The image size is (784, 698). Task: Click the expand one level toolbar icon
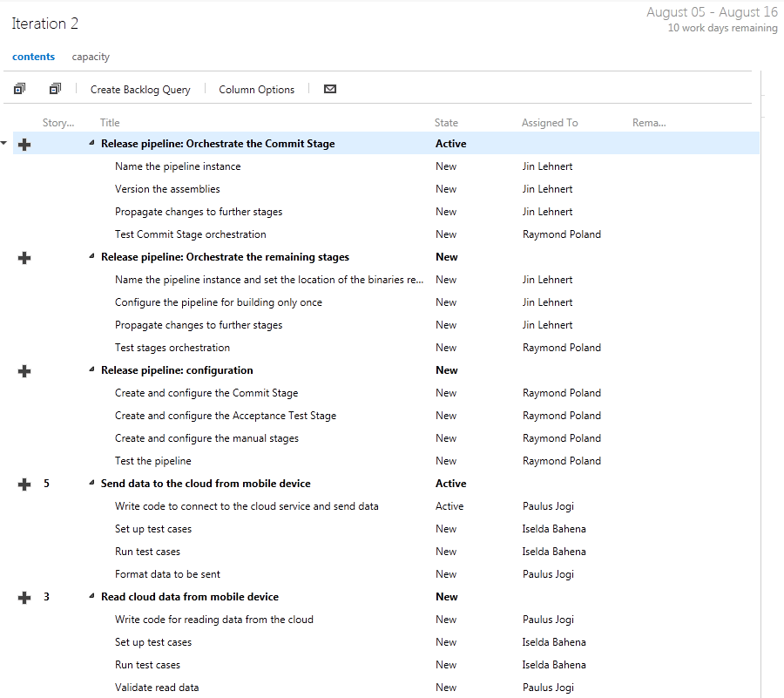[19, 89]
